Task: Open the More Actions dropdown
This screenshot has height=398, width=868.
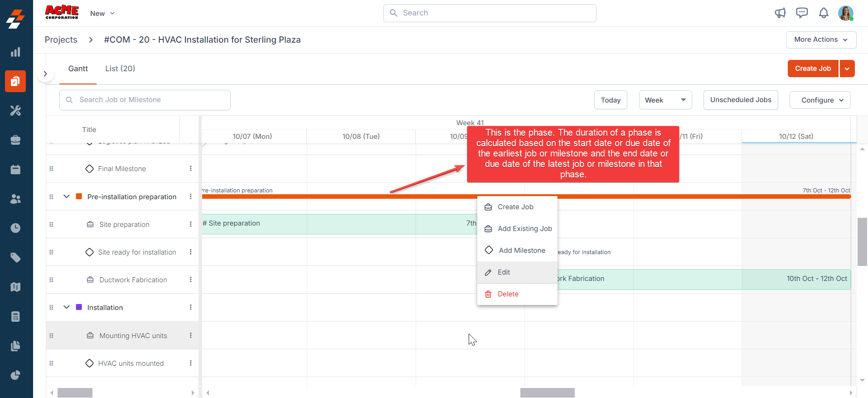Action: (820, 40)
